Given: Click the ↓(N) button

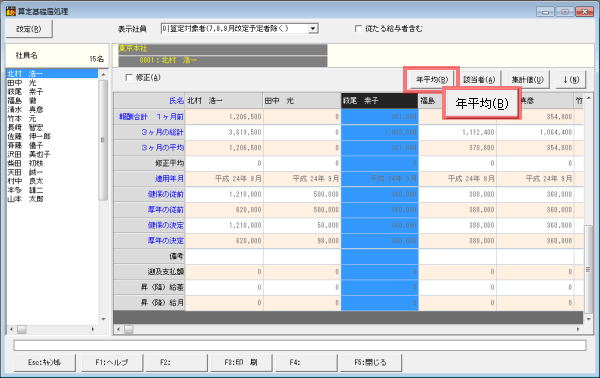Looking at the screenshot, I should (x=571, y=80).
